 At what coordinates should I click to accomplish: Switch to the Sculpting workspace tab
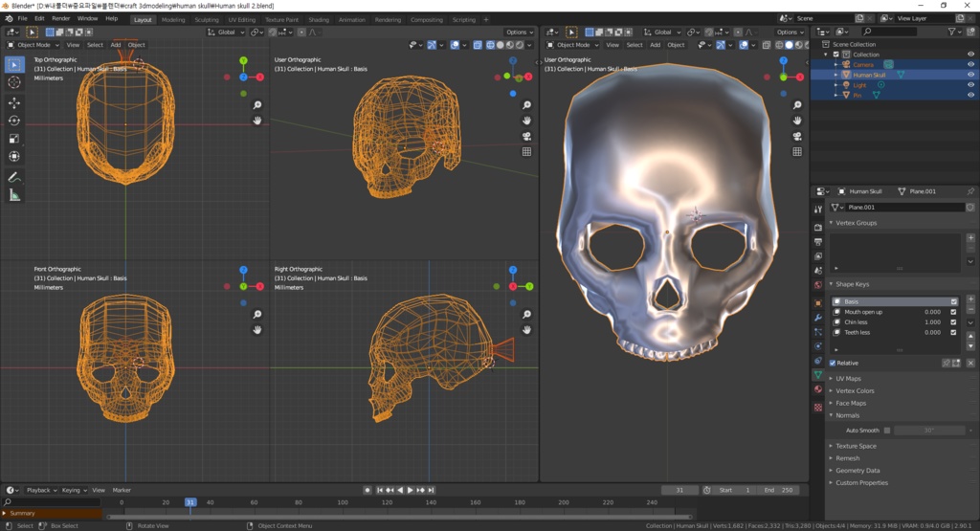[x=206, y=19]
